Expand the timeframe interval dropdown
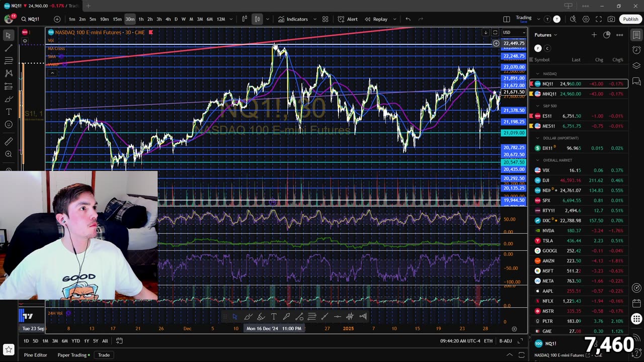The image size is (644, 362). pos(231,19)
